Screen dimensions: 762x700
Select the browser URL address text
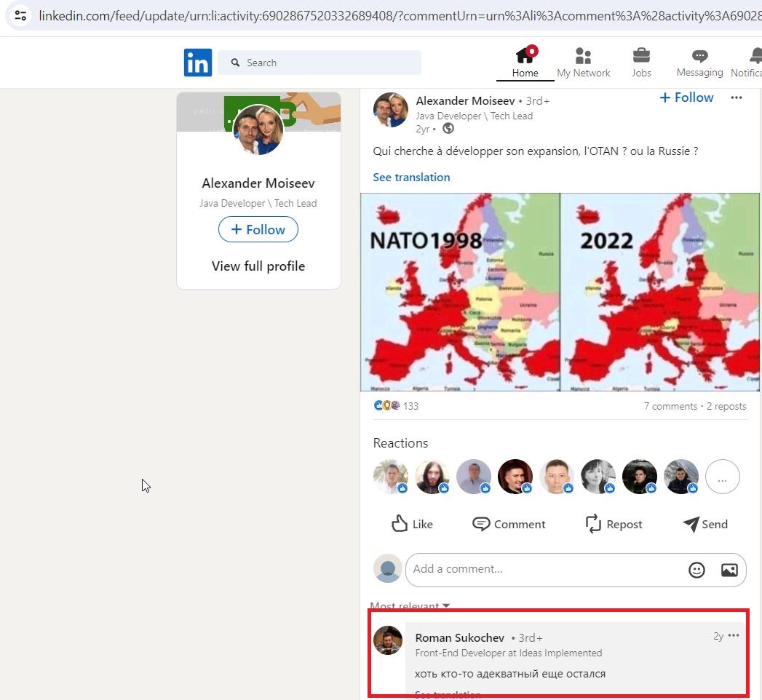point(400,15)
